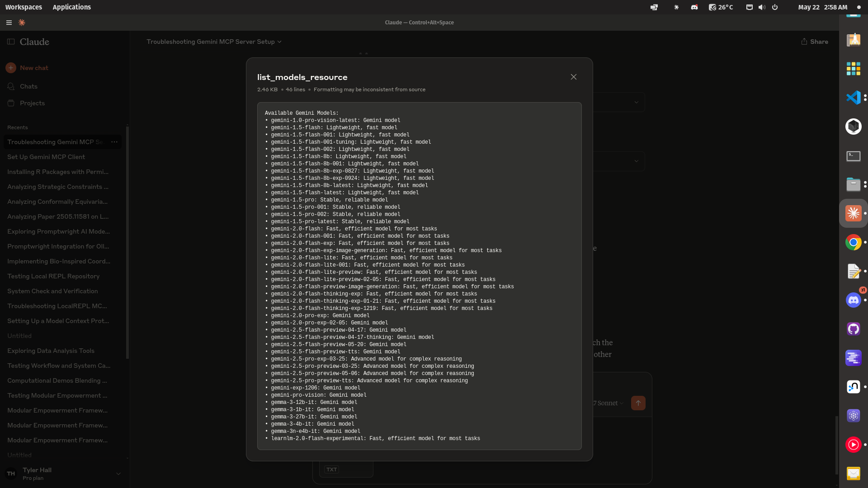Open the black cube app in the dock
868x488 pixels.
[x=853, y=127]
